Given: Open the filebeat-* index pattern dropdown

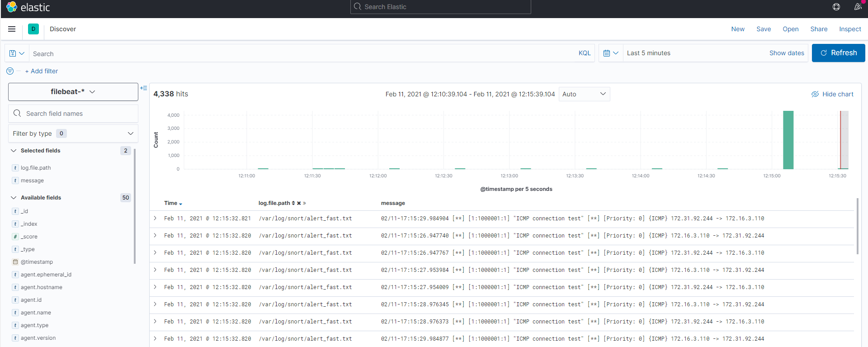Looking at the screenshot, I should click(73, 92).
